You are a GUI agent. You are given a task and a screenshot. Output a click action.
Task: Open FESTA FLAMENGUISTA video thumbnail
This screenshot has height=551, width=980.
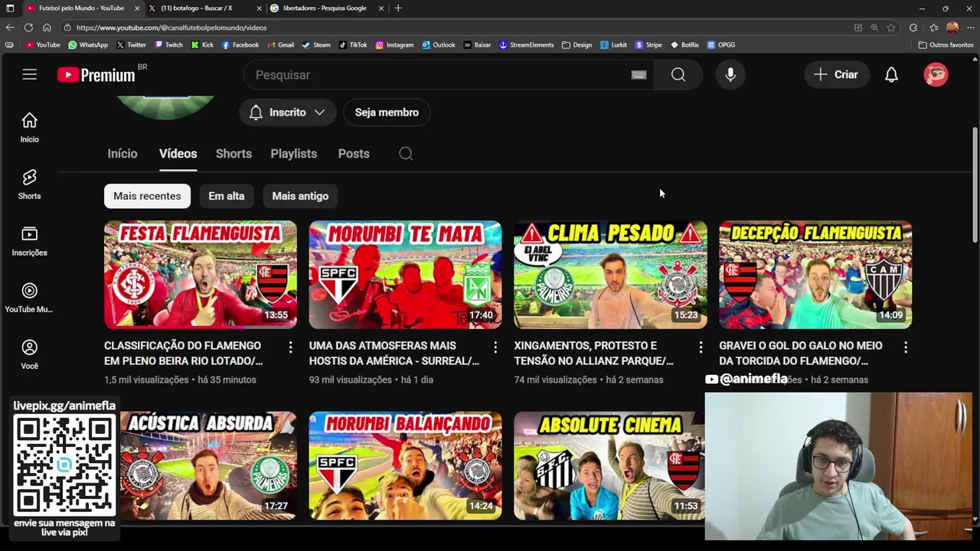pos(201,275)
